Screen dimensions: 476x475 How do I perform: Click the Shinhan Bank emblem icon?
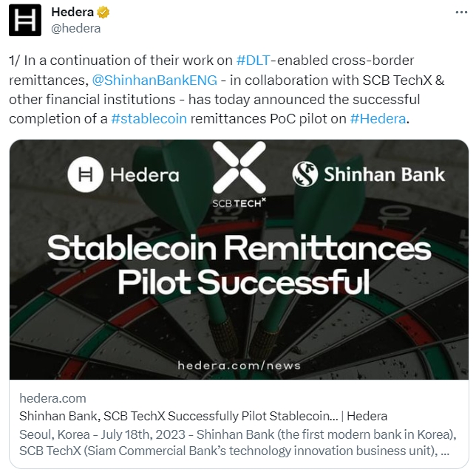click(x=305, y=174)
